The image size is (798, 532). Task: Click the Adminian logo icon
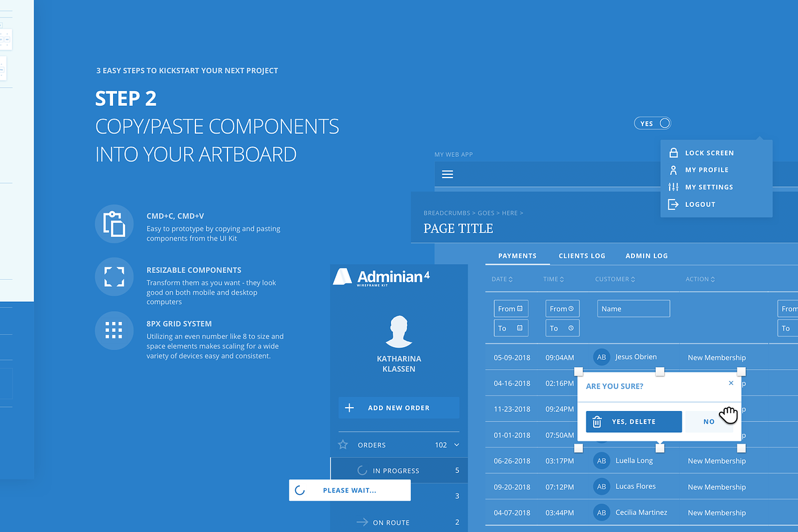pyautogui.click(x=342, y=277)
